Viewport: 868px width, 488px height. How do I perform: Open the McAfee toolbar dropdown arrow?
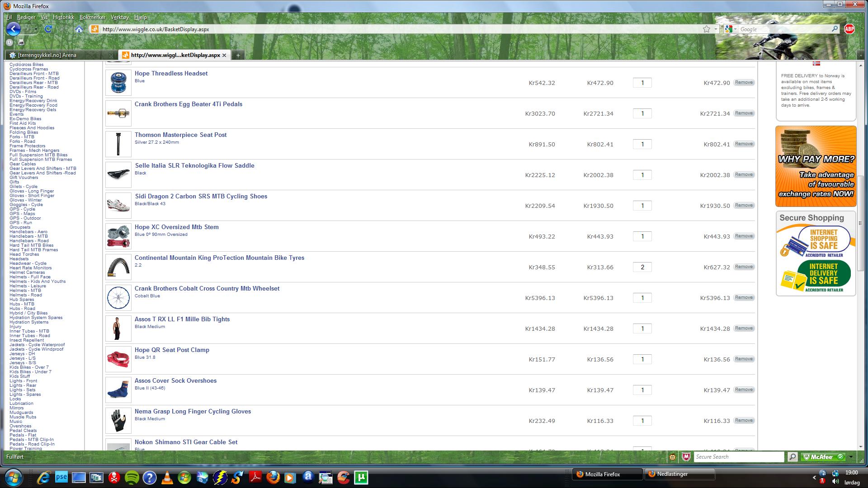point(850,457)
